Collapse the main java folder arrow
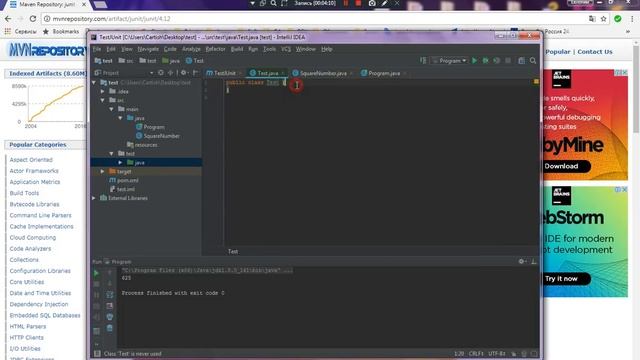The height and width of the screenshot is (360, 640). pyautogui.click(x=120, y=118)
